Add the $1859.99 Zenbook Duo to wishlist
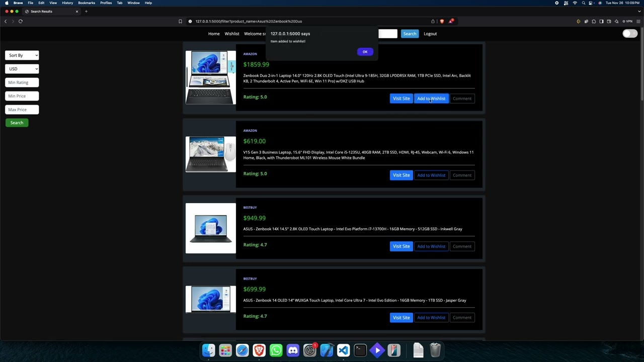Image resolution: width=644 pixels, height=362 pixels. [x=431, y=99]
